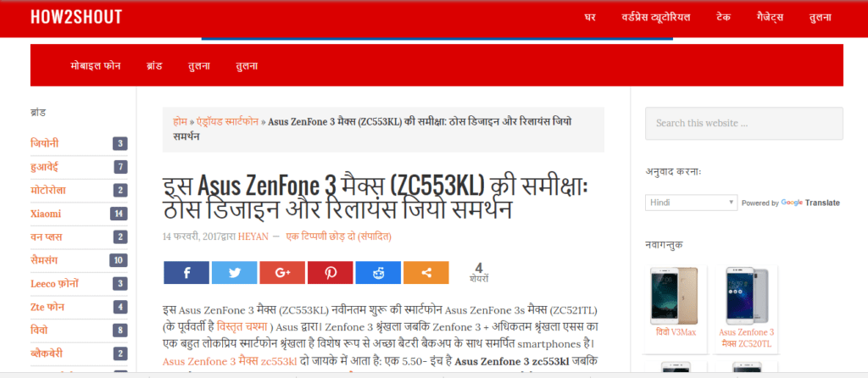Screen dimensions: 868x378
Task: Open the मोटोरोला brand link
Action: 48,190
